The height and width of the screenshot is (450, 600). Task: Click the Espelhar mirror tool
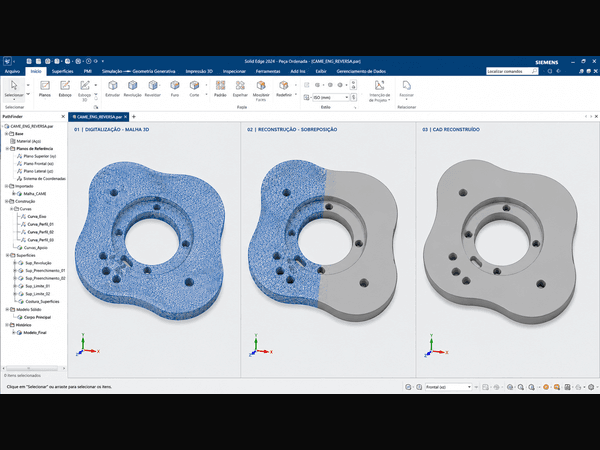[x=240, y=88]
